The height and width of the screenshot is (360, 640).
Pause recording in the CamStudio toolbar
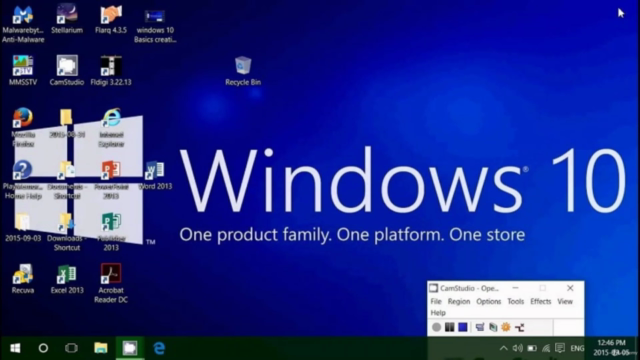coord(449,327)
